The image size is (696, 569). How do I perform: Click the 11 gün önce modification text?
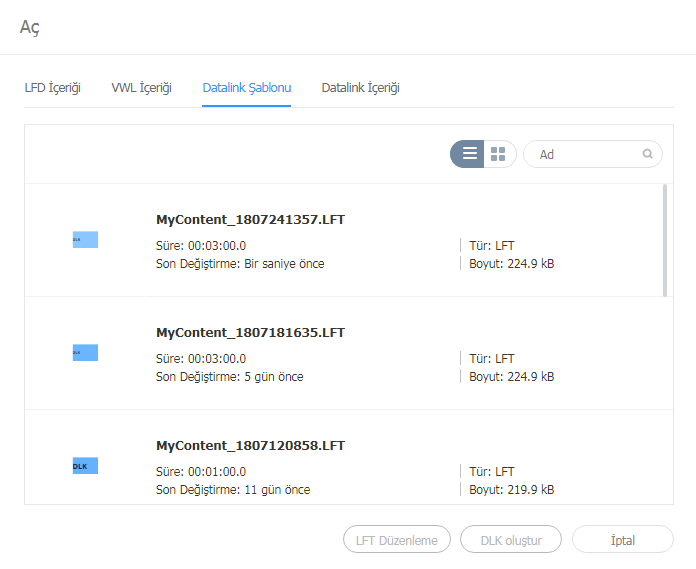coord(276,490)
